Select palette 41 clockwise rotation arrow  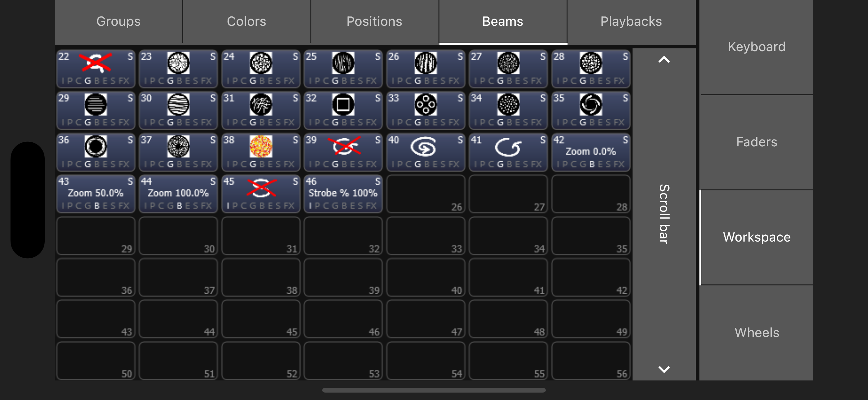pyautogui.click(x=508, y=152)
